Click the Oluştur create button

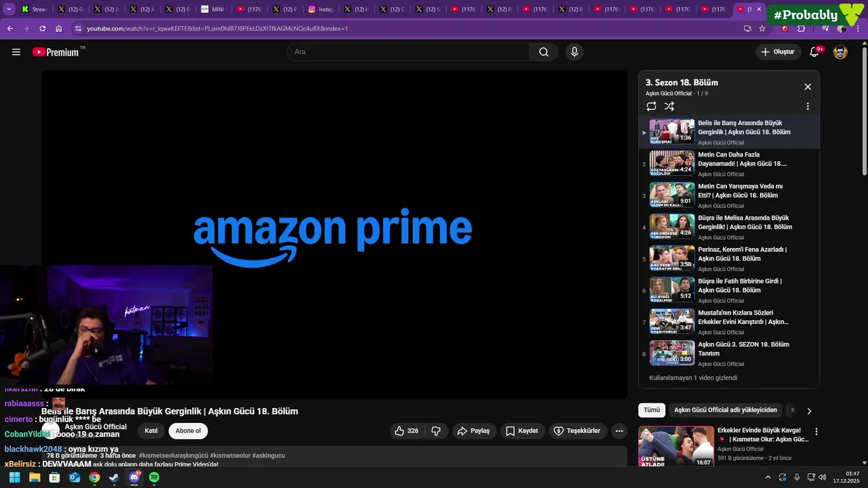click(778, 52)
